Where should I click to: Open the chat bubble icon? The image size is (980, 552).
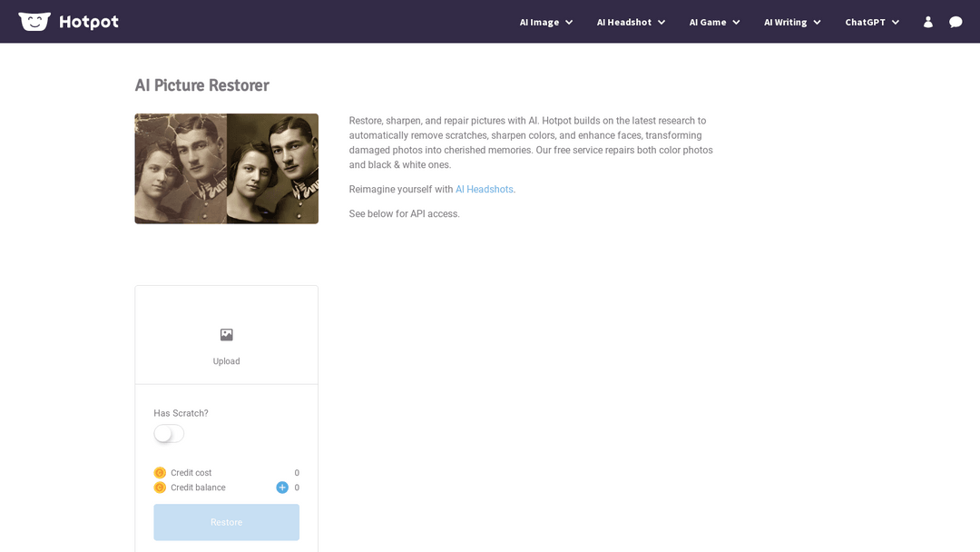point(955,22)
